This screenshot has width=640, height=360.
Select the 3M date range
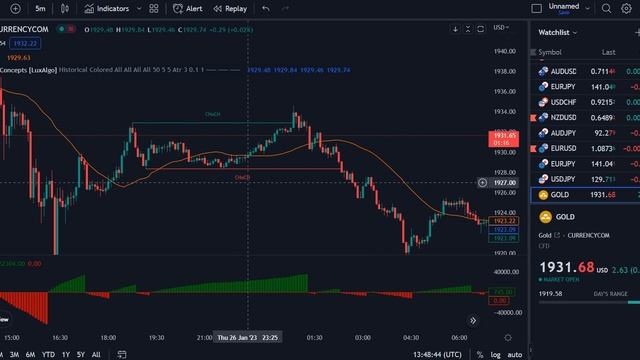click(x=14, y=355)
